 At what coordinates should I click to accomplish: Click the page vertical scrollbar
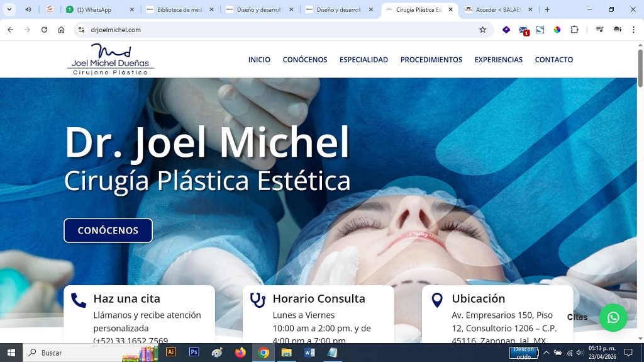coord(640,189)
